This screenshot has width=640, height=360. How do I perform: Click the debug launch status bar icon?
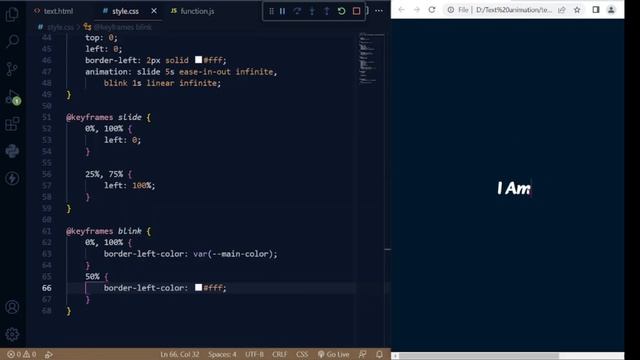49,354
